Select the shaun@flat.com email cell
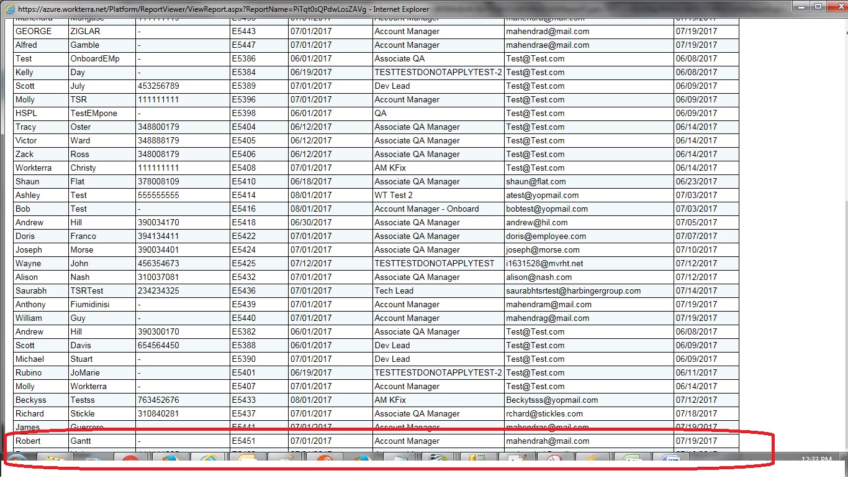Screen dimensions: 848x504 536,182
